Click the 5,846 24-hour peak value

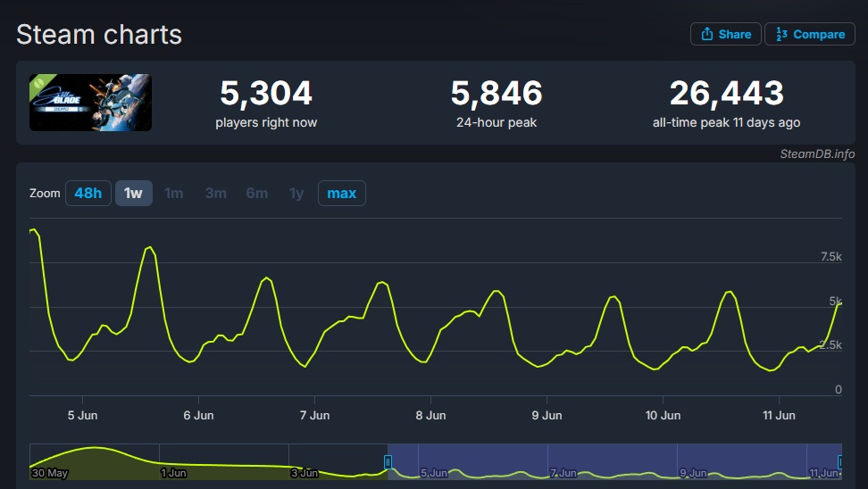tap(497, 93)
